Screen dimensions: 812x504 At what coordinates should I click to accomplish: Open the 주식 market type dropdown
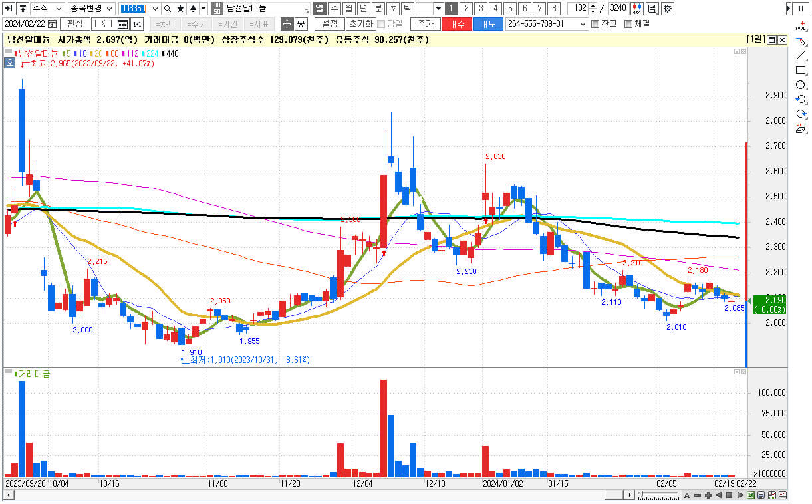48,9
